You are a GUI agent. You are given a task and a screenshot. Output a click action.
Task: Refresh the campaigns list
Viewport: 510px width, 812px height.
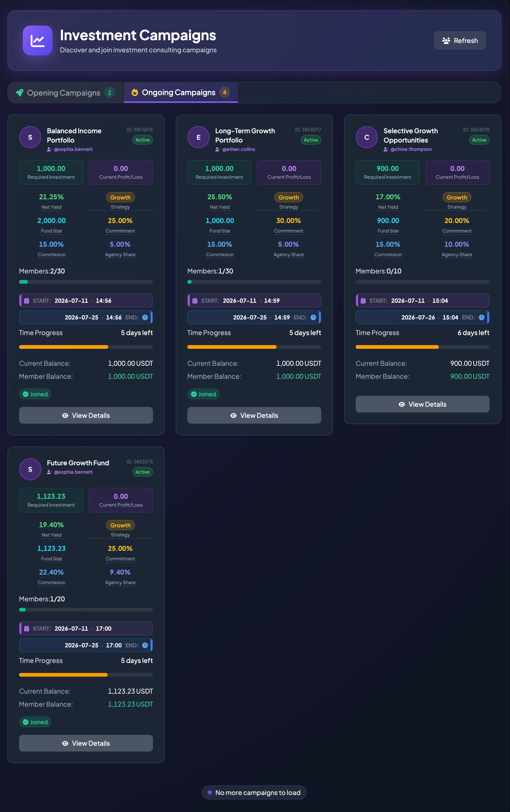(x=460, y=40)
